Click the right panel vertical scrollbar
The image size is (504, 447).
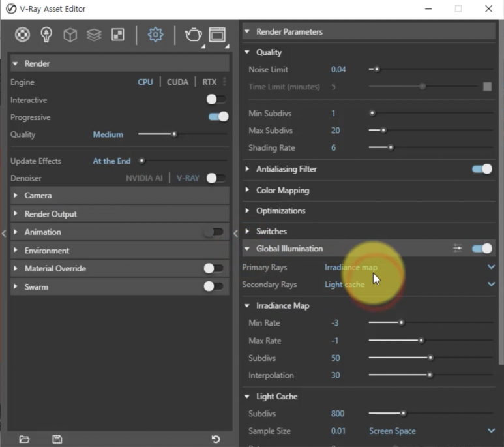[x=501, y=193]
